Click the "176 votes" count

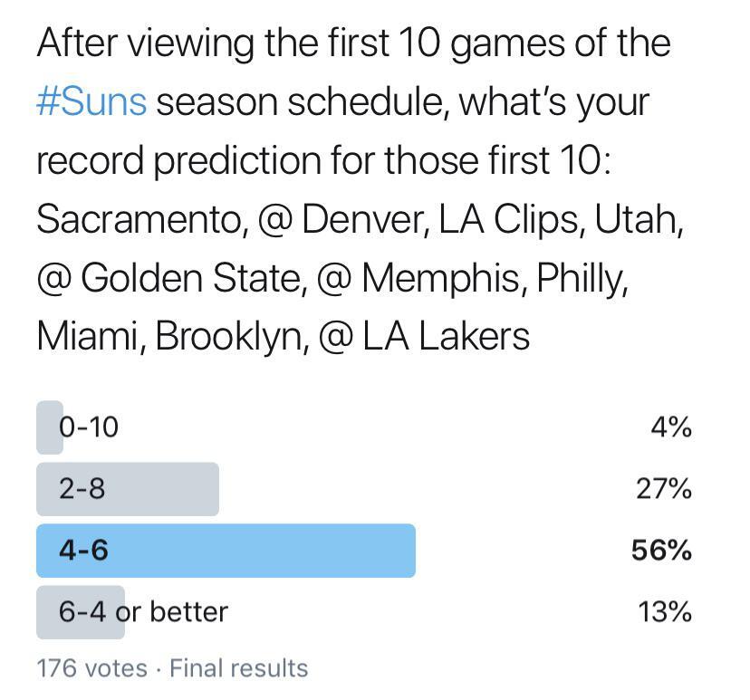(x=91, y=668)
